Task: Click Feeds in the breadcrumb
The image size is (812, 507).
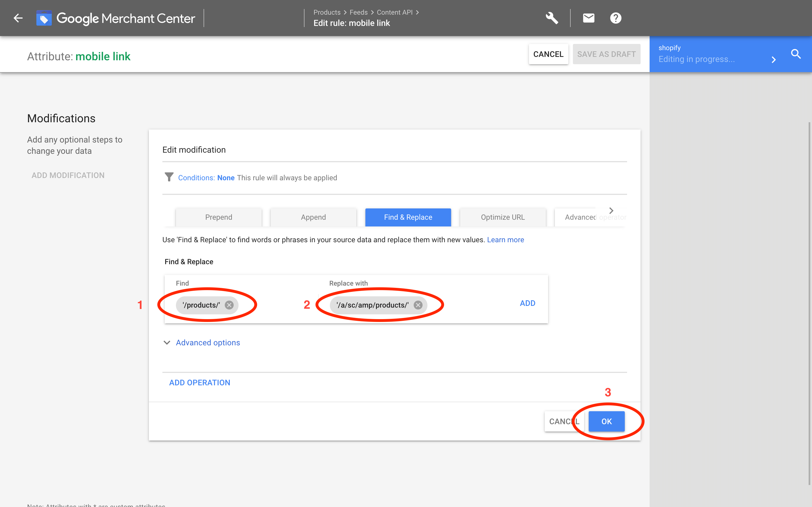Action: click(x=358, y=12)
